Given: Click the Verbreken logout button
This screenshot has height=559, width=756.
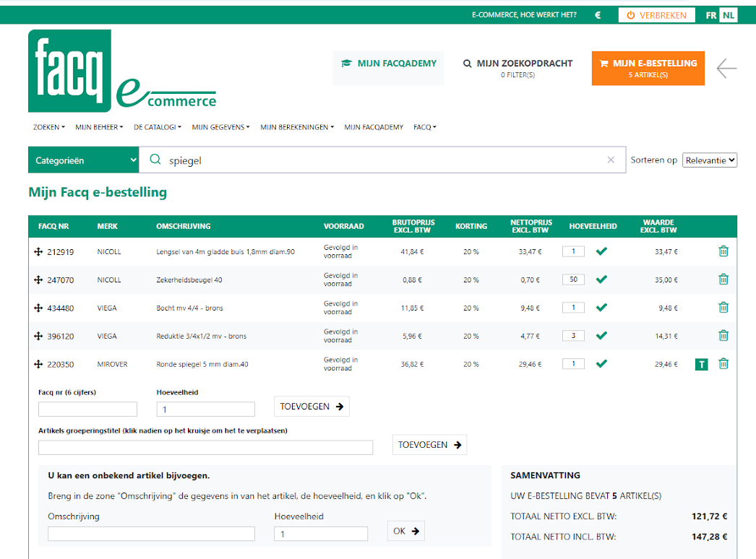Looking at the screenshot, I should (656, 15).
